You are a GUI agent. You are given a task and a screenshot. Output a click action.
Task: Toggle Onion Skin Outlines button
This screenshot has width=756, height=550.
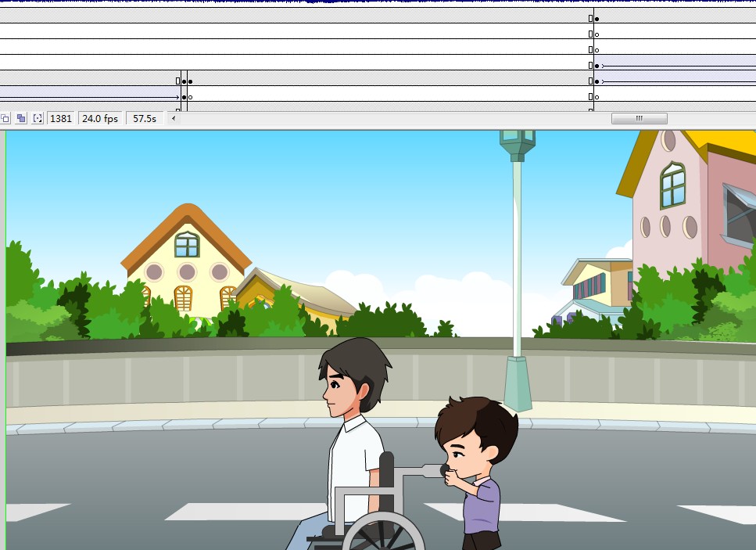pyautogui.click(x=5, y=118)
